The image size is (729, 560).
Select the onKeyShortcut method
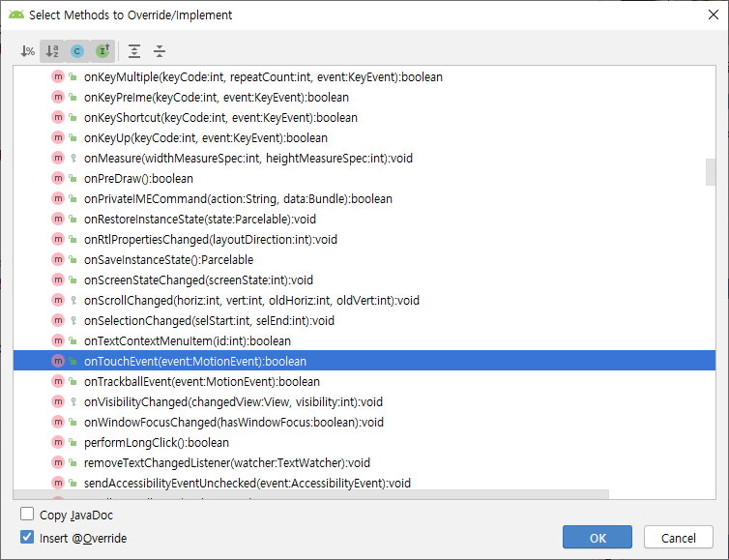pos(364,118)
